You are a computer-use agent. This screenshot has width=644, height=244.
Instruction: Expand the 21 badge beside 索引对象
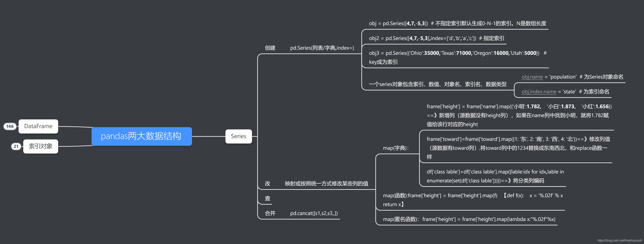[x=16, y=146]
